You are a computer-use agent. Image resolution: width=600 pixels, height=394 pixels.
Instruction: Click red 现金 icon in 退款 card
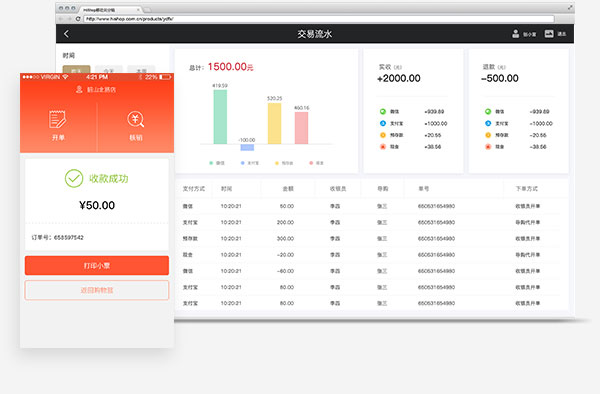point(488,147)
